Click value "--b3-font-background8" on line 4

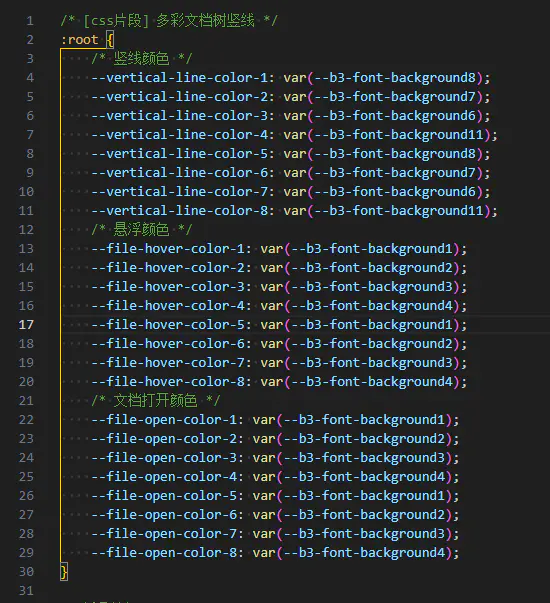pyautogui.click(x=395, y=78)
